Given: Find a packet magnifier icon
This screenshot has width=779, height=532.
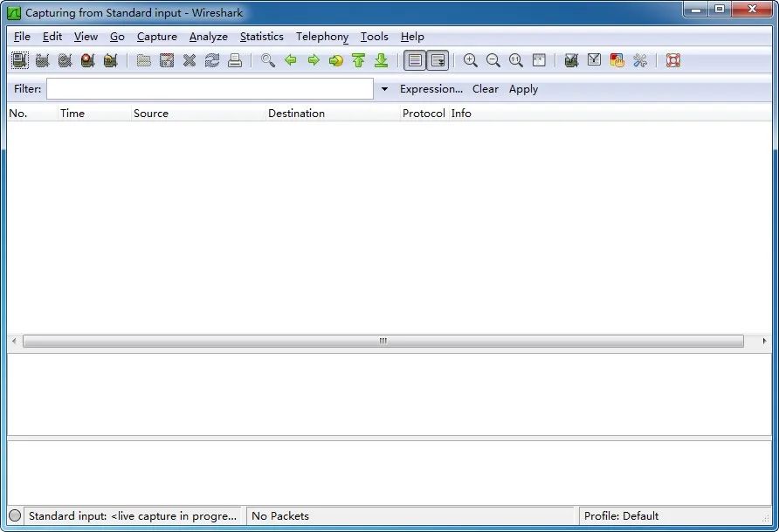Looking at the screenshot, I should point(268,60).
